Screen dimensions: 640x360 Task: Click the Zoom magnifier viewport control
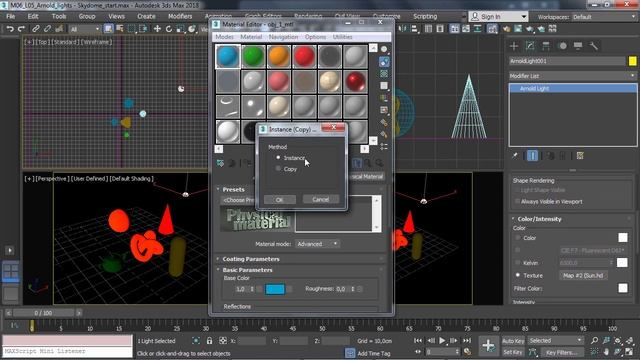click(x=594, y=340)
